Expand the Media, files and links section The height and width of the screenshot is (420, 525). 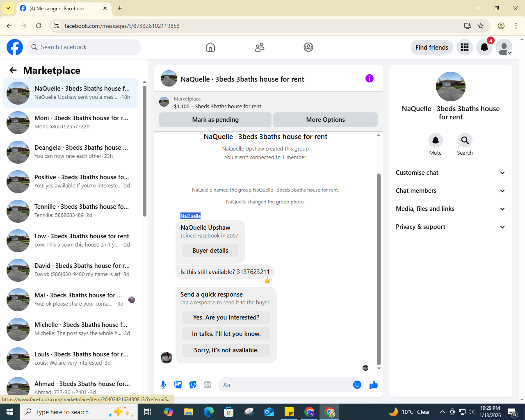click(450, 209)
